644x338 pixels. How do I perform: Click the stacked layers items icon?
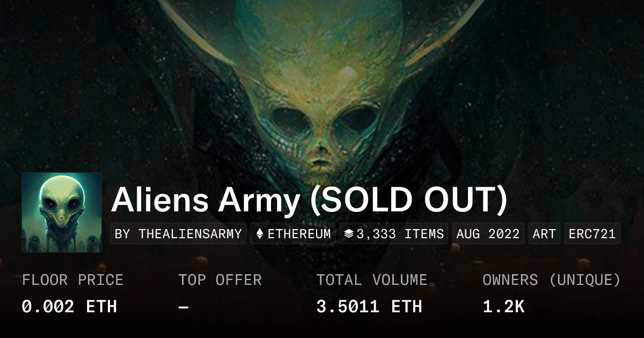[348, 234]
